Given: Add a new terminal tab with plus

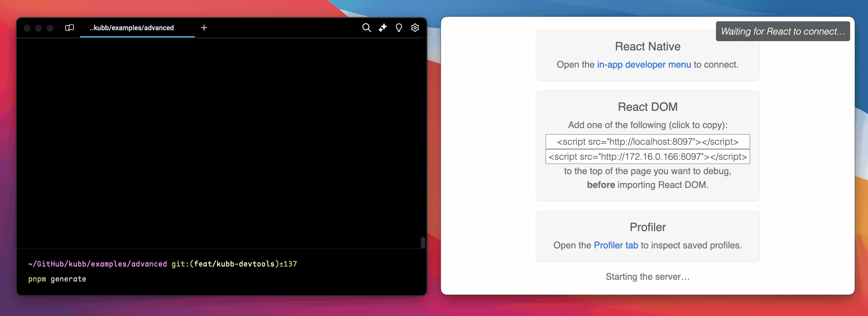Looking at the screenshot, I should click(x=204, y=28).
